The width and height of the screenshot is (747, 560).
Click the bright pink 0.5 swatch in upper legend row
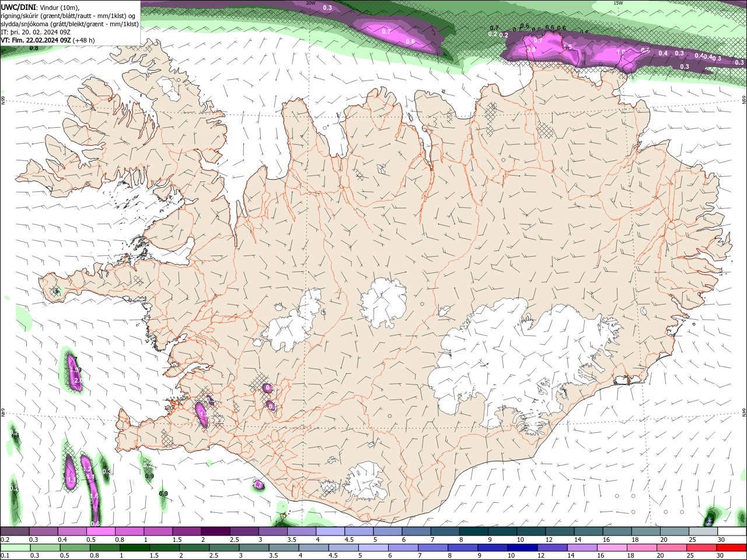click(x=100, y=531)
